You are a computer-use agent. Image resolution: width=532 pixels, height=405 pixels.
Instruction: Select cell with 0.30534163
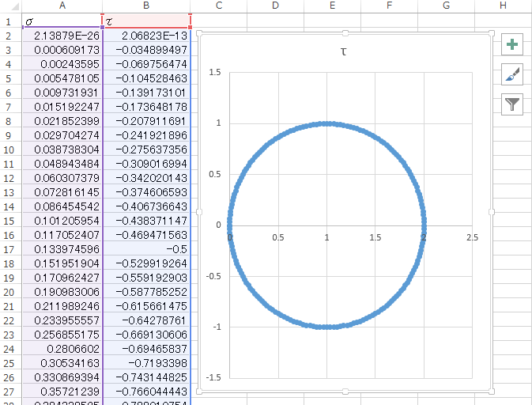click(62, 363)
